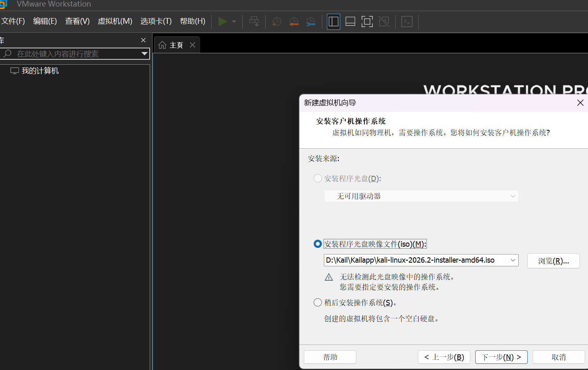Open the 文件(F) menu
The width and height of the screenshot is (588, 370).
coord(13,21)
